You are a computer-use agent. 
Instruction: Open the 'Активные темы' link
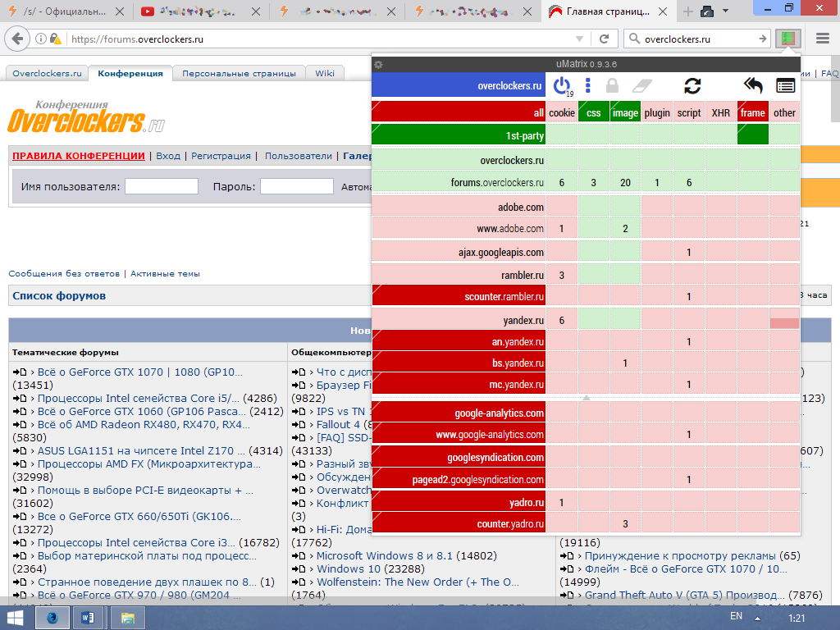(x=165, y=274)
